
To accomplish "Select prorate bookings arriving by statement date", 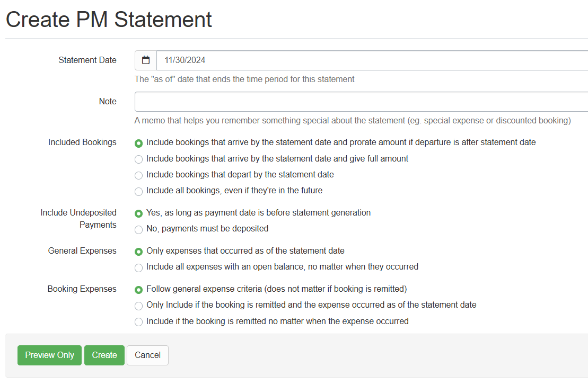I will click(x=138, y=142).
